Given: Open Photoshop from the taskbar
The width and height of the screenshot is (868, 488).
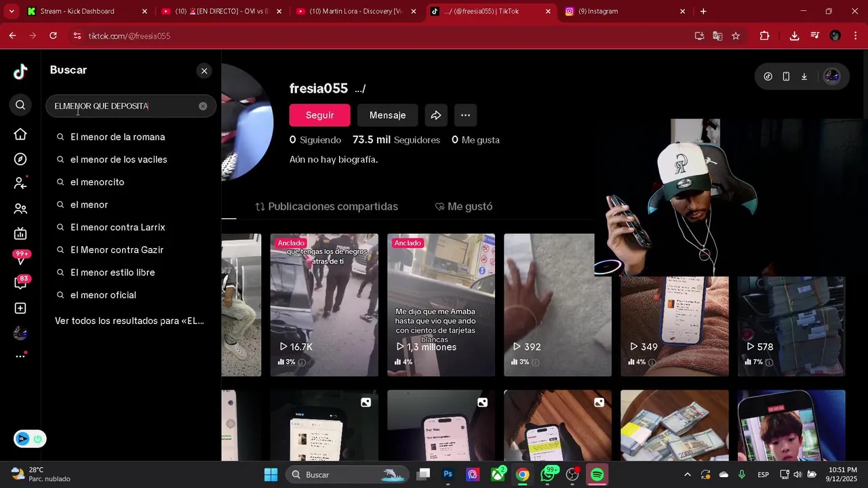Looking at the screenshot, I should (x=448, y=474).
